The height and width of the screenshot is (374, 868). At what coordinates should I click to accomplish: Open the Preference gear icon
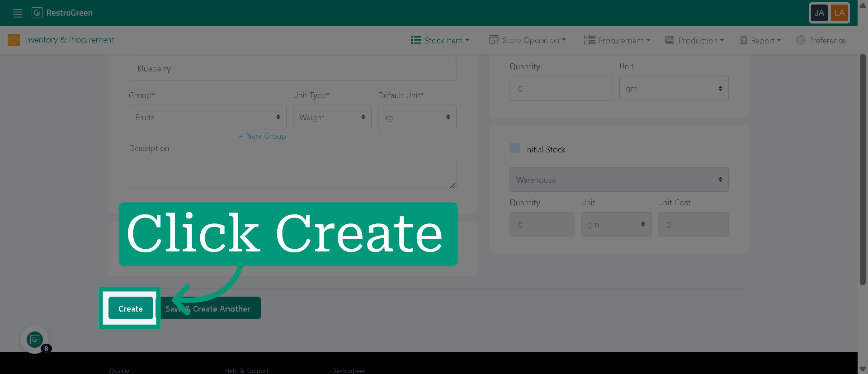(x=801, y=40)
